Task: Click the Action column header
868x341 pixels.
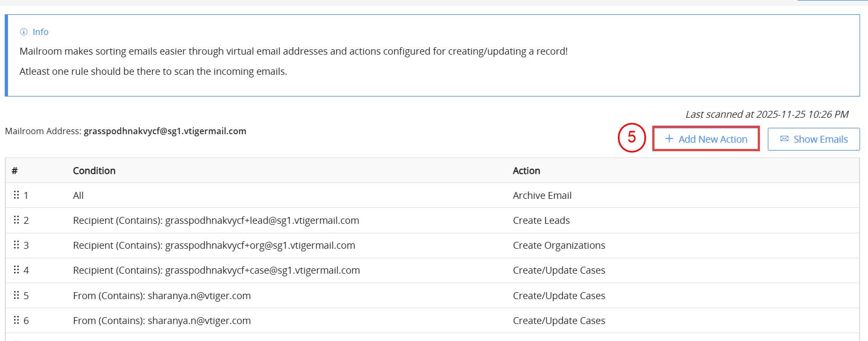Action: [526, 171]
